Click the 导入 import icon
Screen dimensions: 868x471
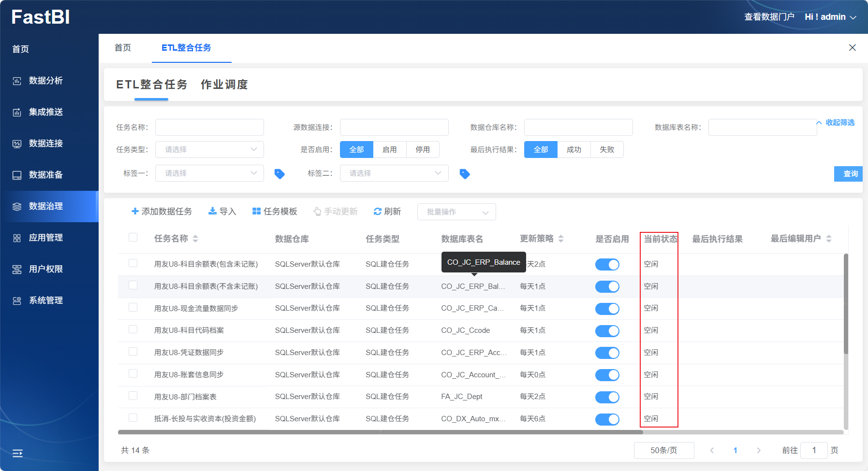point(212,211)
